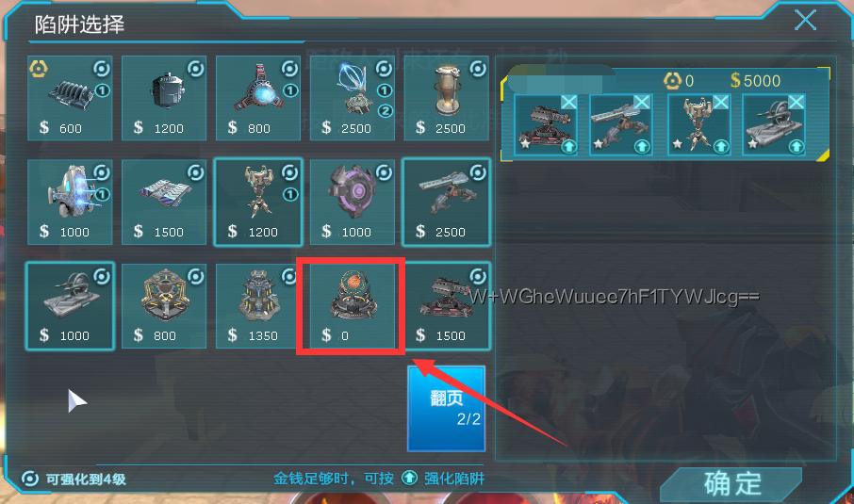
Task: Select the $800 blue energy tri-arm trap
Action: (x=257, y=99)
